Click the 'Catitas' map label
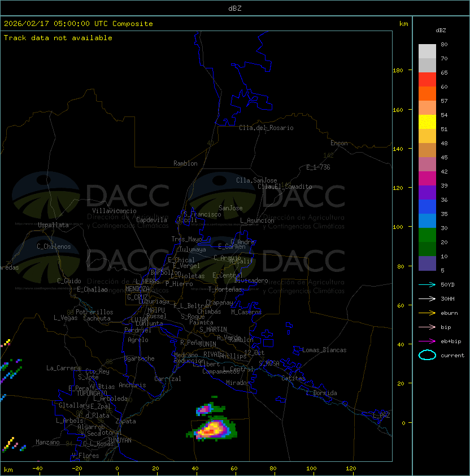 pos(293,379)
